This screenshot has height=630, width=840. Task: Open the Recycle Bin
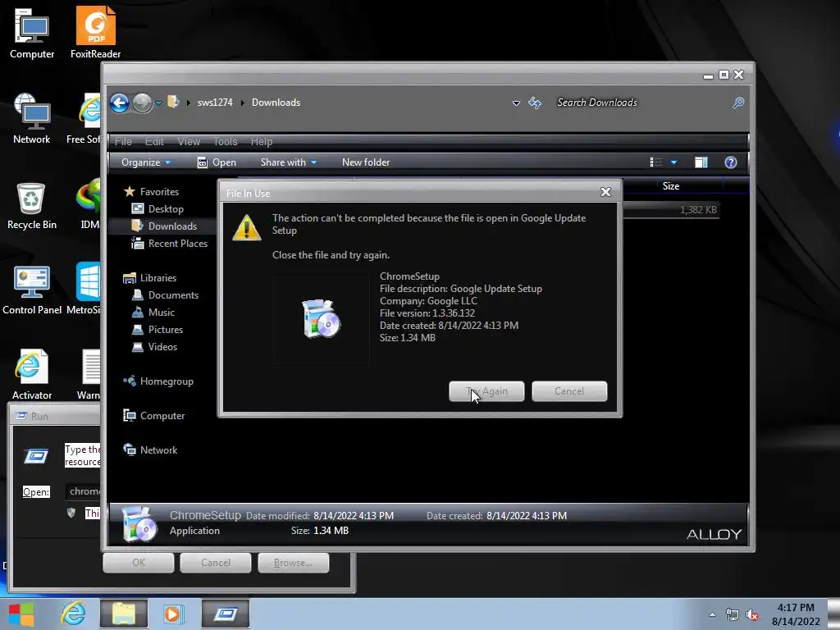pos(32,206)
